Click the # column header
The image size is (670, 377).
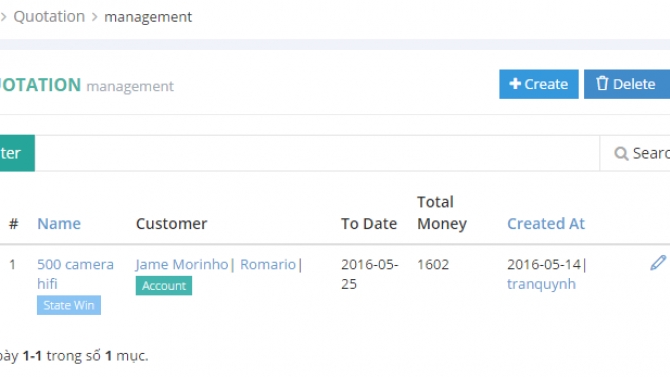14,224
